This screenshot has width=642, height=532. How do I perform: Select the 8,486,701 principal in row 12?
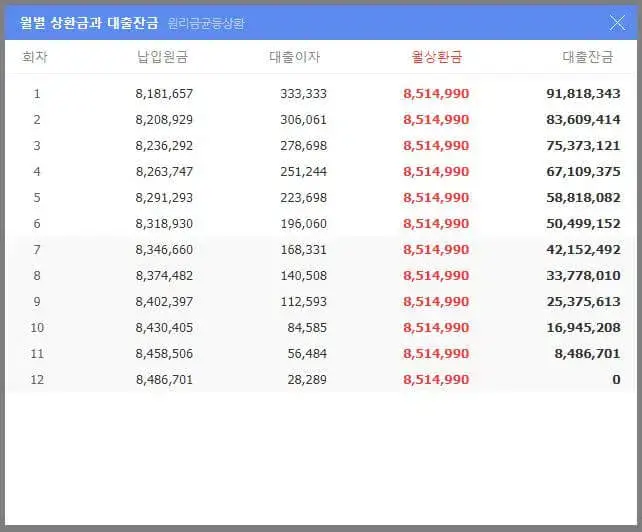pos(164,380)
